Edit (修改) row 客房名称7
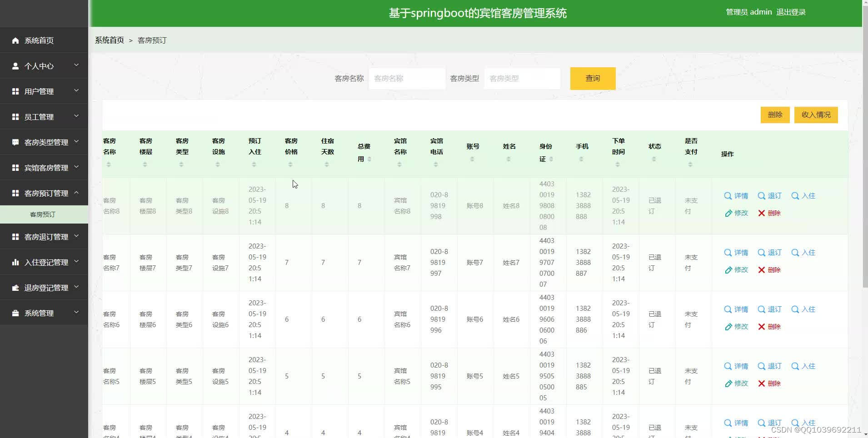 click(x=736, y=270)
